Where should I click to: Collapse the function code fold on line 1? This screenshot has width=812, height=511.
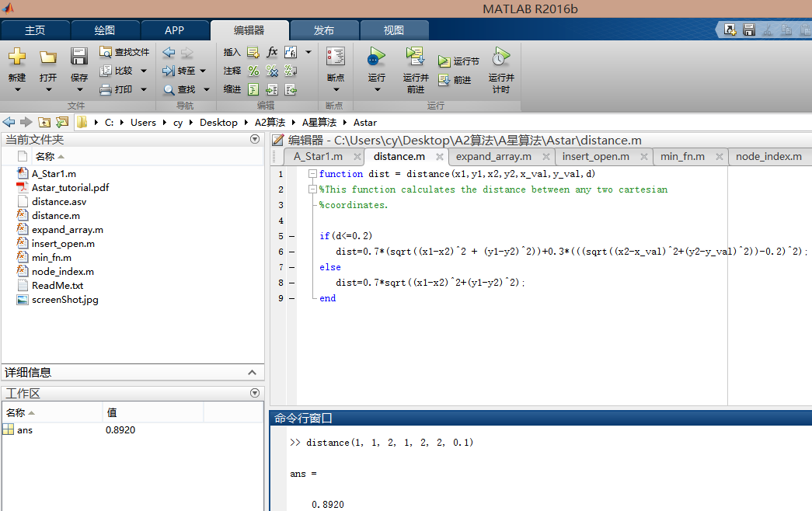(x=312, y=174)
